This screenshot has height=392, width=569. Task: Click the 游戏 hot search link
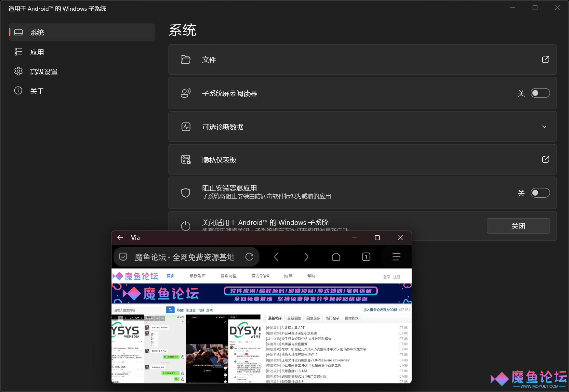pos(209,310)
